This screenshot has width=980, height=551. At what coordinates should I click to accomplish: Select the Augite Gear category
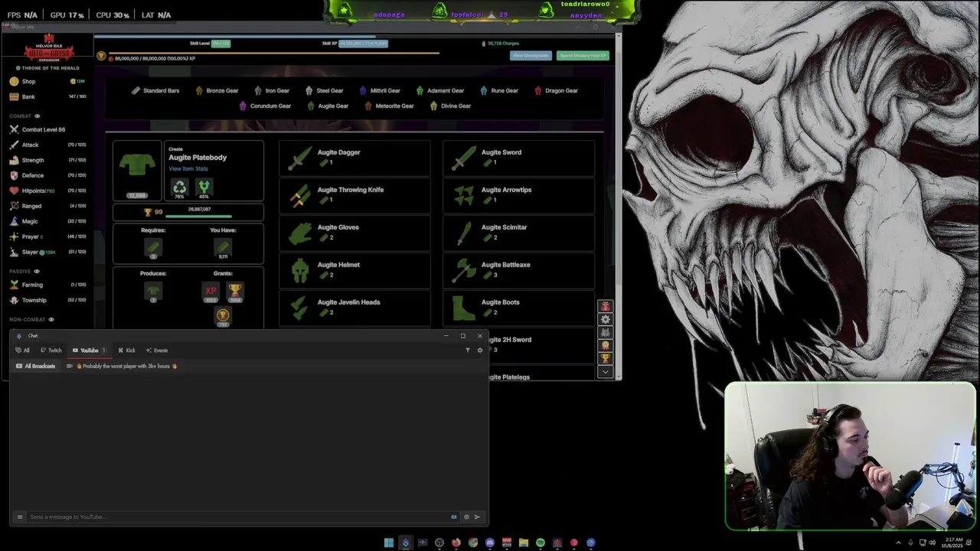click(328, 106)
